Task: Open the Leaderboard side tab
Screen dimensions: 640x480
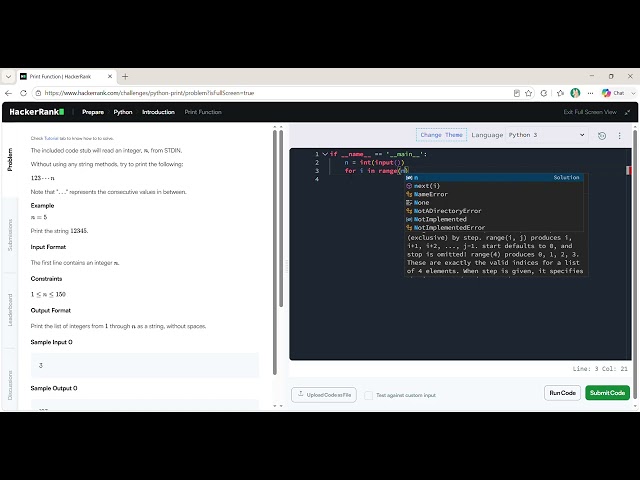Action: pyautogui.click(x=10, y=310)
